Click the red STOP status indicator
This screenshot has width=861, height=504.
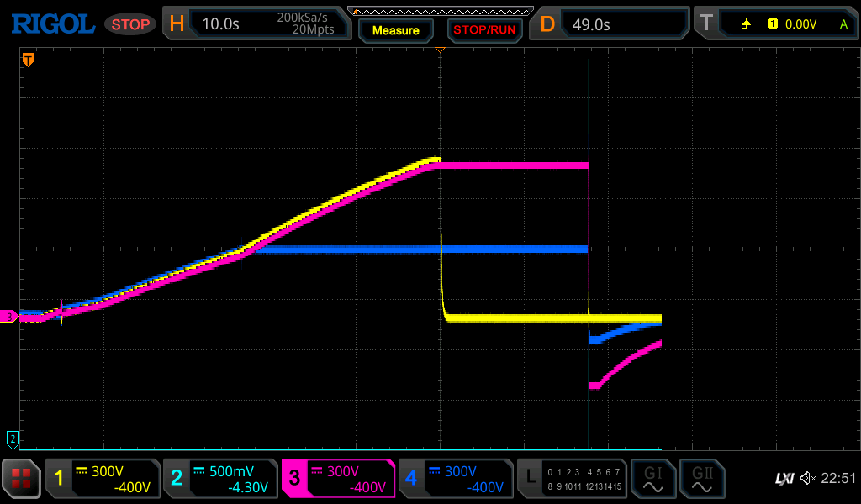130,24
